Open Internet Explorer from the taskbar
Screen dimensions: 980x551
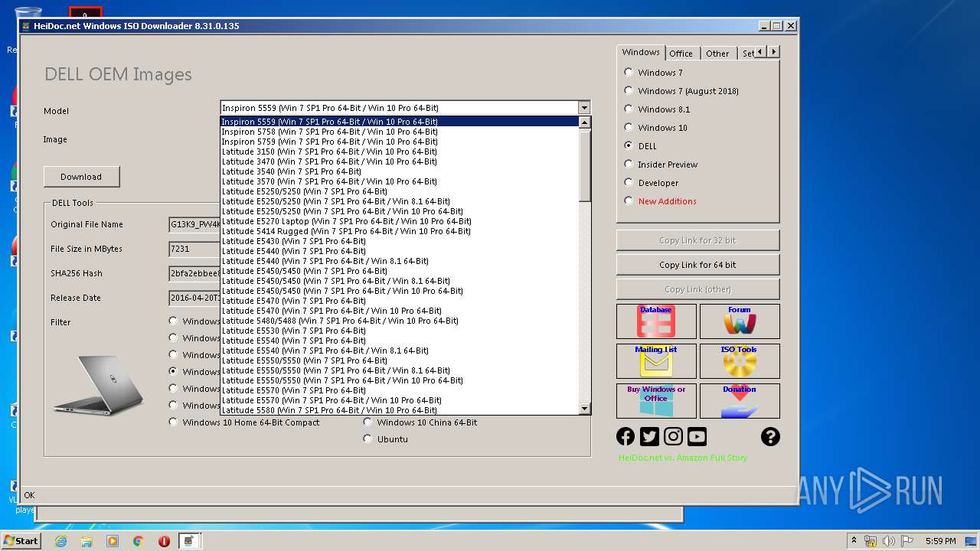(x=60, y=541)
